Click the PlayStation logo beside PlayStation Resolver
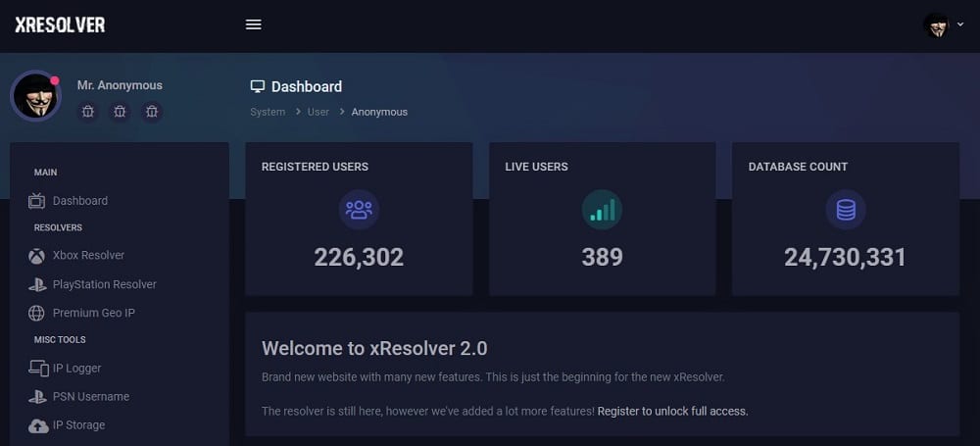The height and width of the screenshot is (446, 980). click(x=37, y=284)
